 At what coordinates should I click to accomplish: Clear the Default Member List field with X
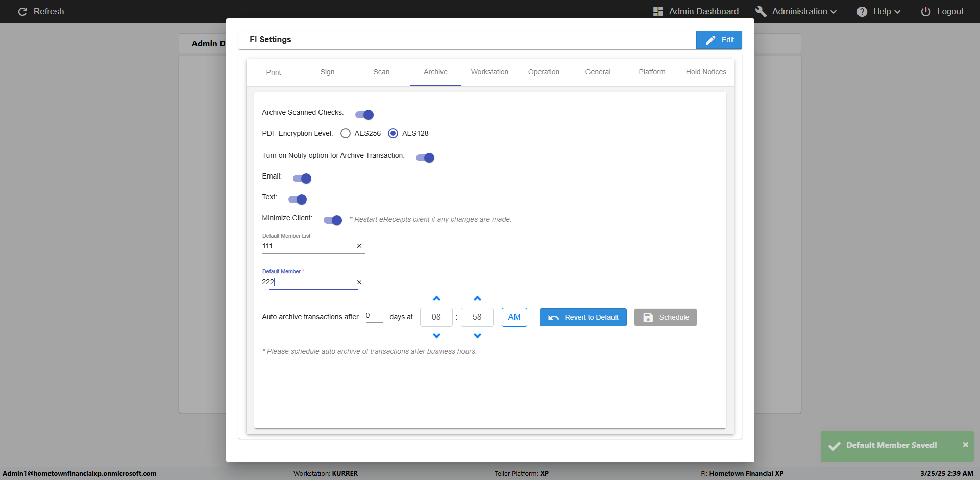[x=359, y=246]
